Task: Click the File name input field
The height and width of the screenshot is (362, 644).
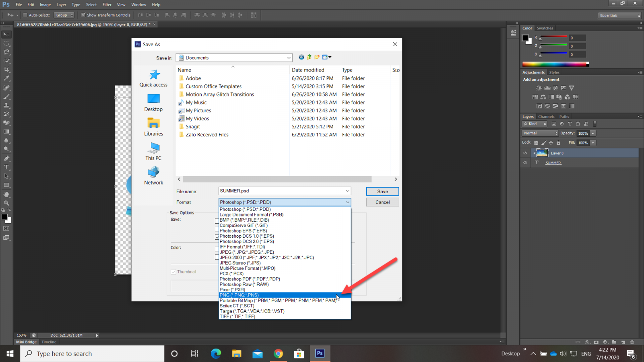Action: (x=282, y=191)
